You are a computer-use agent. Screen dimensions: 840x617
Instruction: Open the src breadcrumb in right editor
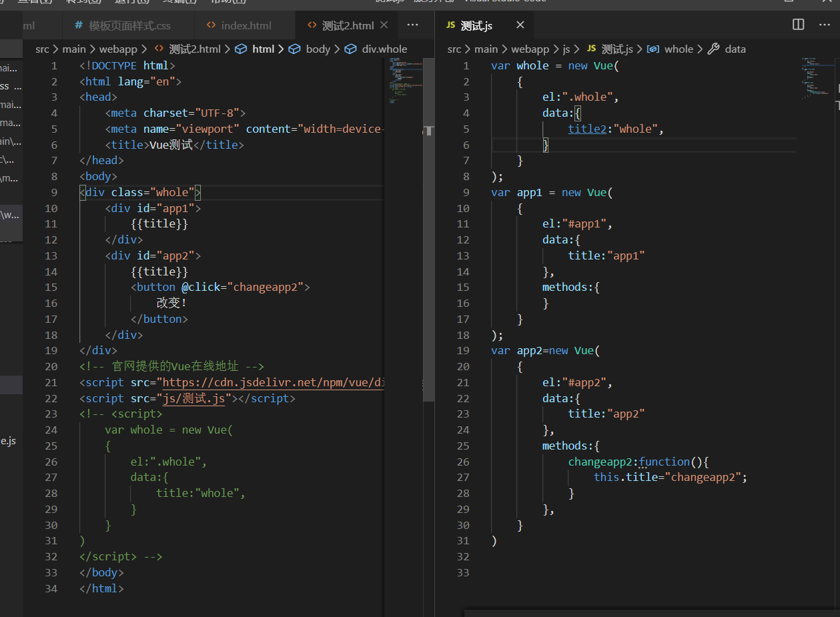(x=454, y=49)
